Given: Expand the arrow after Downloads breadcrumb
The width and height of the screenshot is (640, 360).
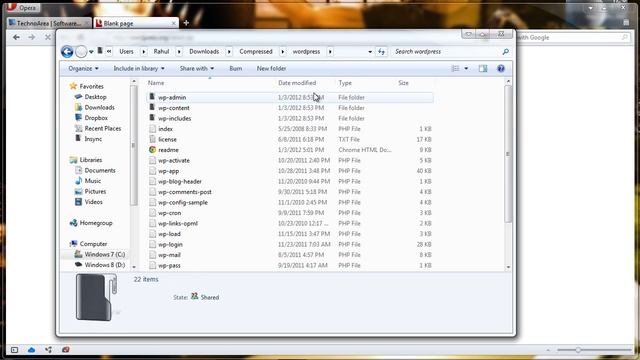Looking at the screenshot, I should coord(229,52).
